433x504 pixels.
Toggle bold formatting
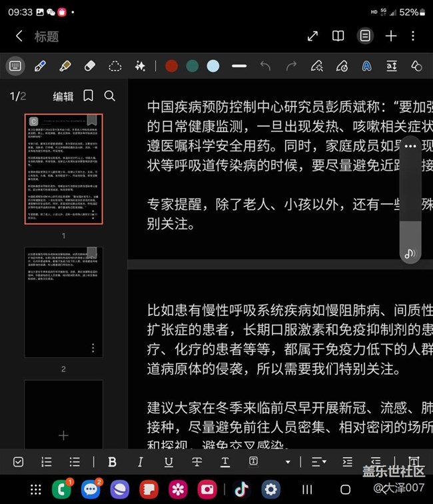pyautogui.click(x=112, y=461)
